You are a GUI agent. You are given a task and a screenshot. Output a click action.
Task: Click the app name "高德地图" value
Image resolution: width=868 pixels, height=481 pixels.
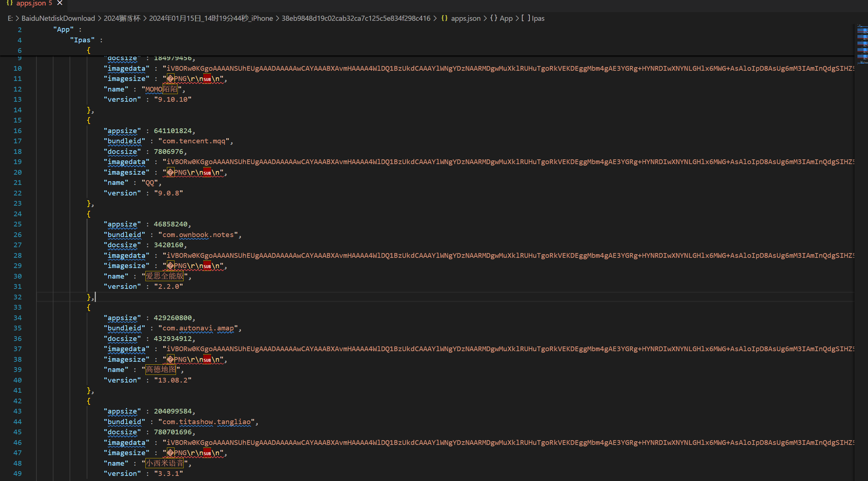tap(161, 370)
